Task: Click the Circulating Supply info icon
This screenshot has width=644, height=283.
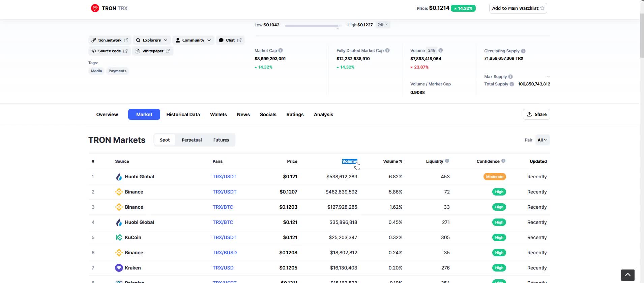Action: pyautogui.click(x=523, y=51)
